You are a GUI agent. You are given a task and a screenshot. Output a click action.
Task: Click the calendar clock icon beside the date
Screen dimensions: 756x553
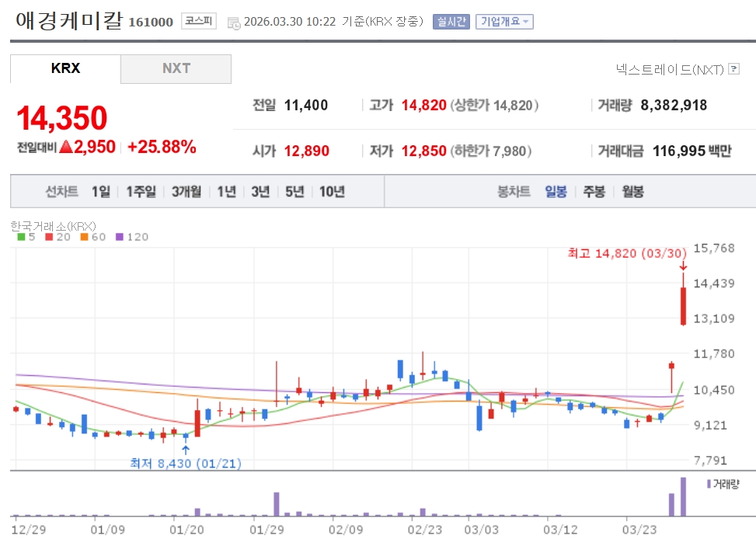234,23
